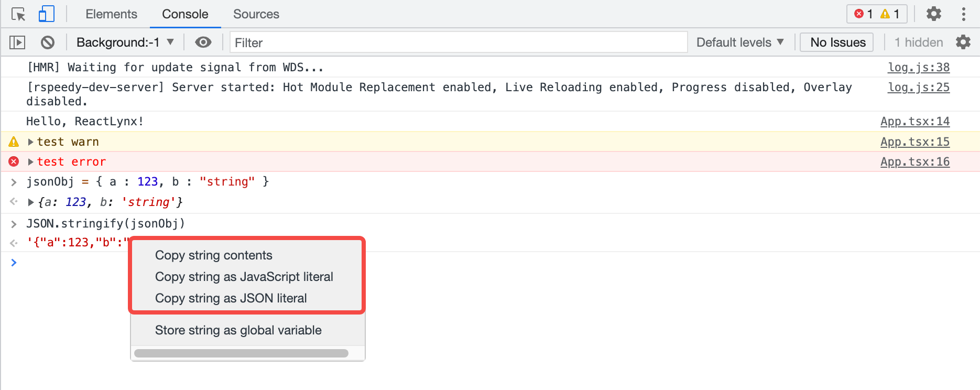Focus the Filter input field
Image resolution: width=980 pixels, height=390 pixels.
coord(459,42)
